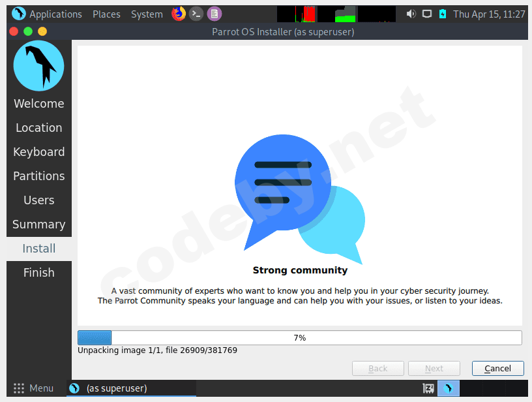
Task: Open the System menu
Action: [x=147, y=14]
